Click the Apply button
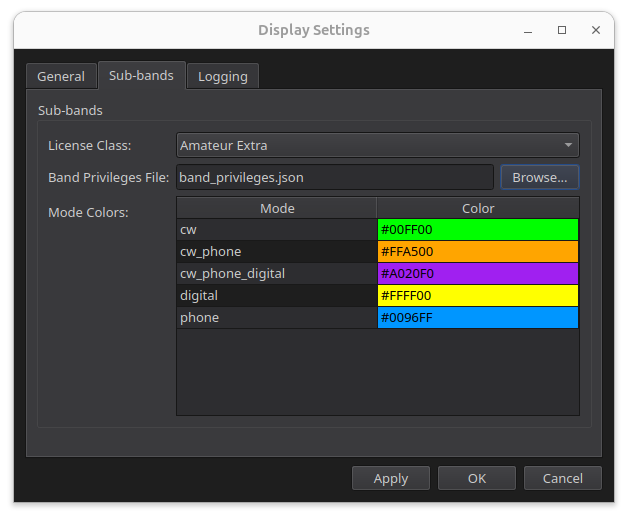 tap(390, 478)
